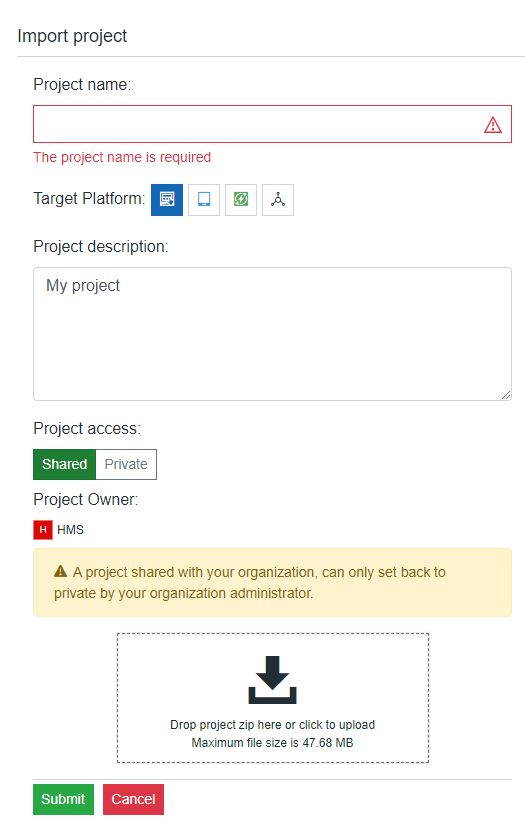Click the download arrow upload icon
Screen dimensions: 525x822
273,679
